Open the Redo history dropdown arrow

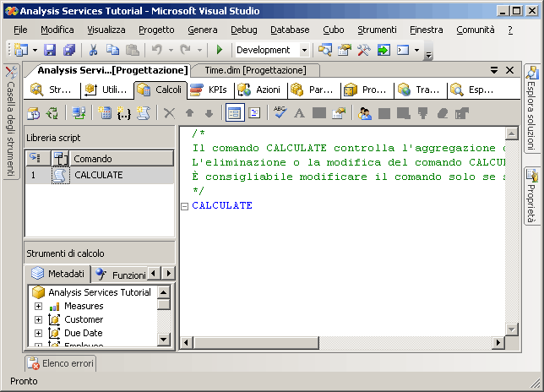tap(199, 50)
